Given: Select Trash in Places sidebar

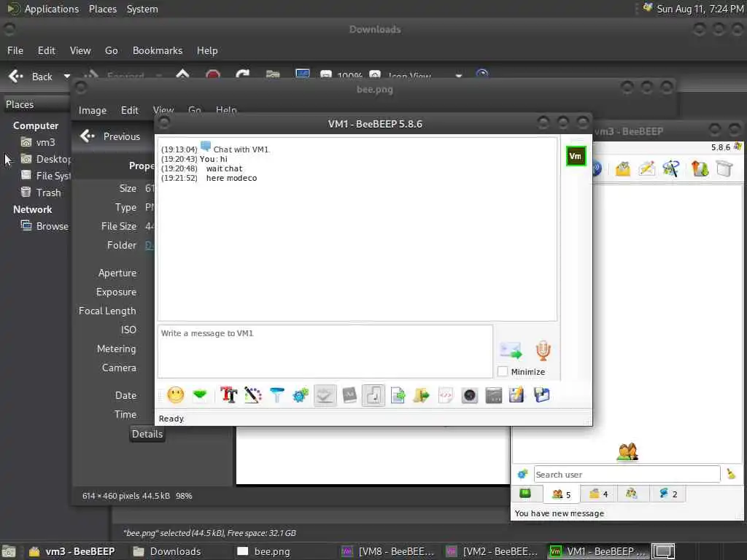Looking at the screenshot, I should pos(41,192).
